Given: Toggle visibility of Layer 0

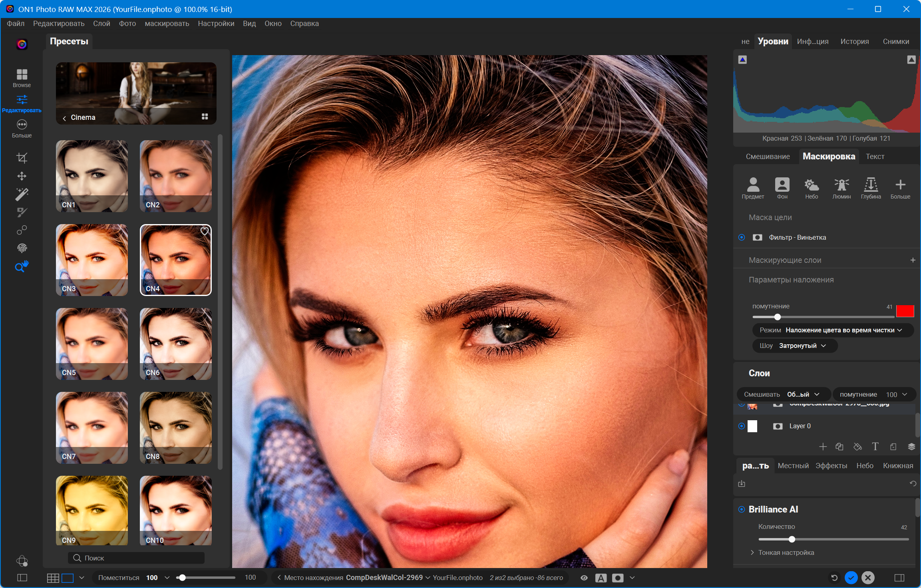Looking at the screenshot, I should pyautogui.click(x=742, y=426).
